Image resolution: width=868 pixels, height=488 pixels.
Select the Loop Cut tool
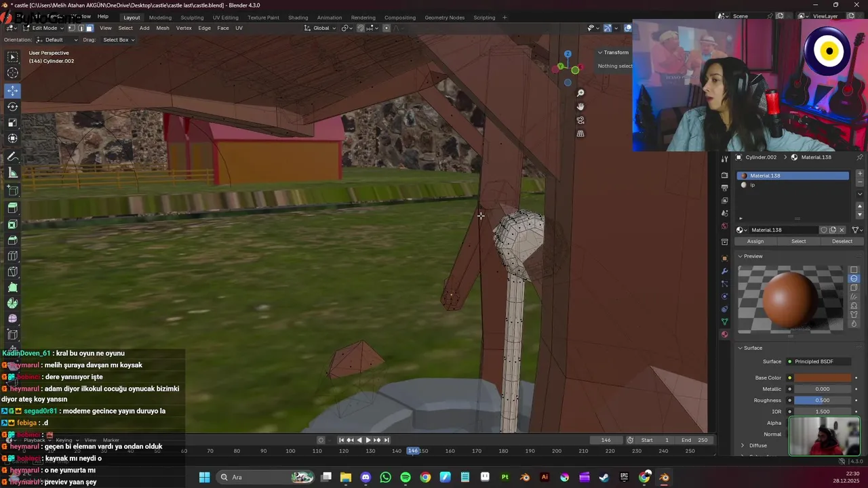13,256
